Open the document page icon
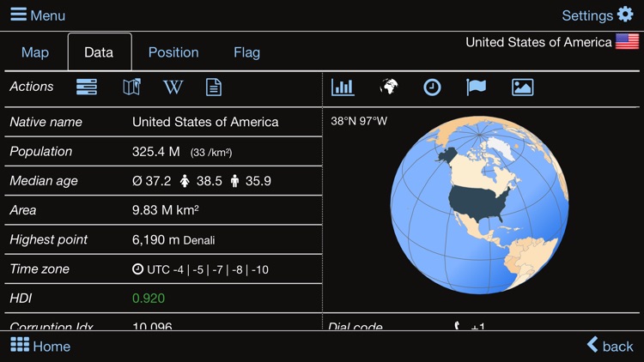 pyautogui.click(x=214, y=87)
